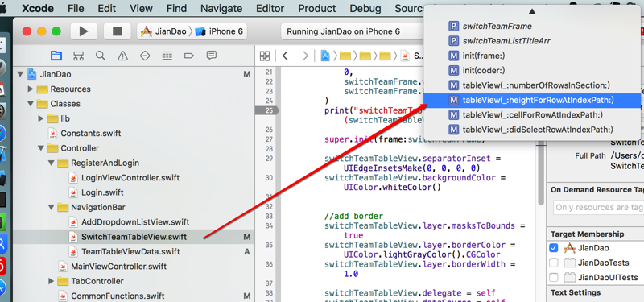Jump to numberOfRowsInSection method
644x302 pixels.
532,85
